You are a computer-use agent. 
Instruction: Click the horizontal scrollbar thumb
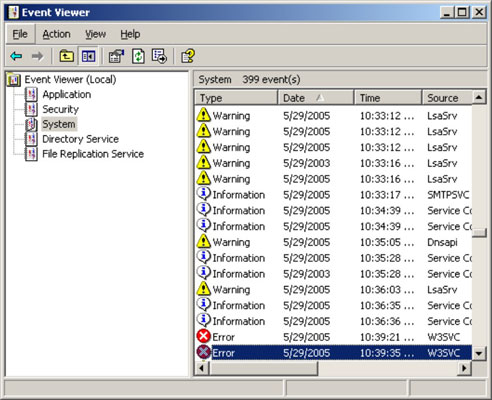click(263, 368)
